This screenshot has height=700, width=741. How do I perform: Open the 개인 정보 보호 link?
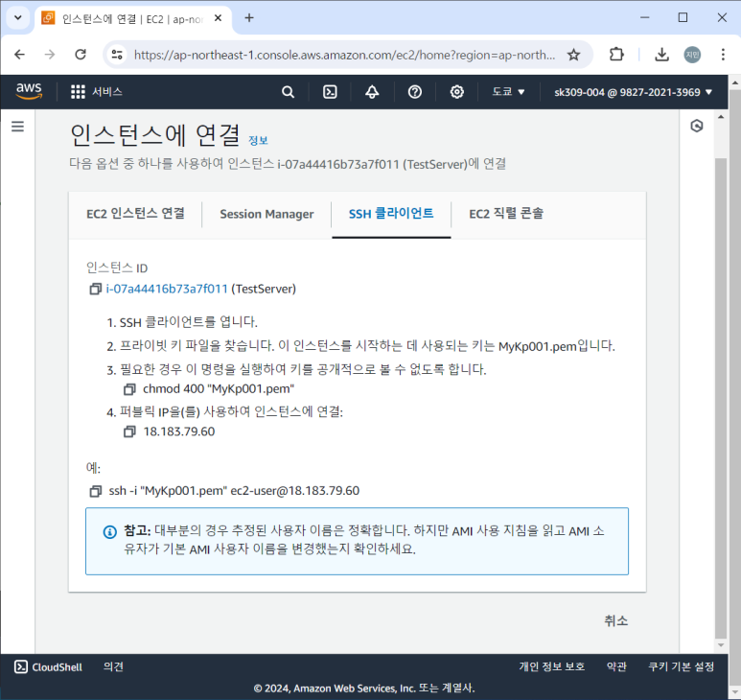tap(551, 666)
